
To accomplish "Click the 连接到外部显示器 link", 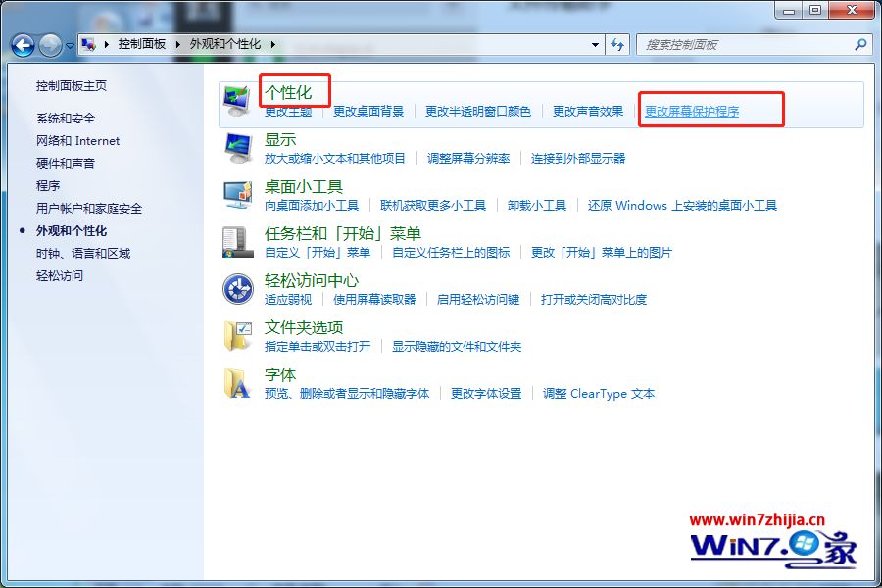I will (x=578, y=158).
